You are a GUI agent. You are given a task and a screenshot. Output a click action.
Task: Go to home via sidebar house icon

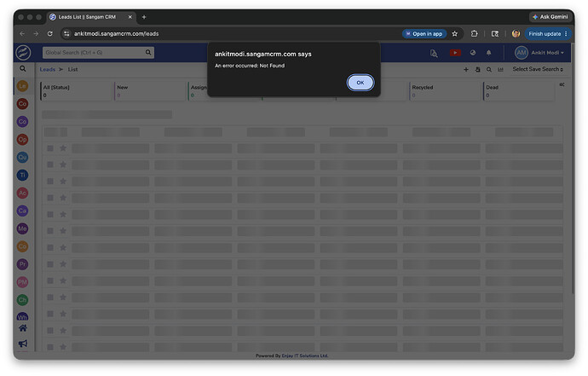23,328
